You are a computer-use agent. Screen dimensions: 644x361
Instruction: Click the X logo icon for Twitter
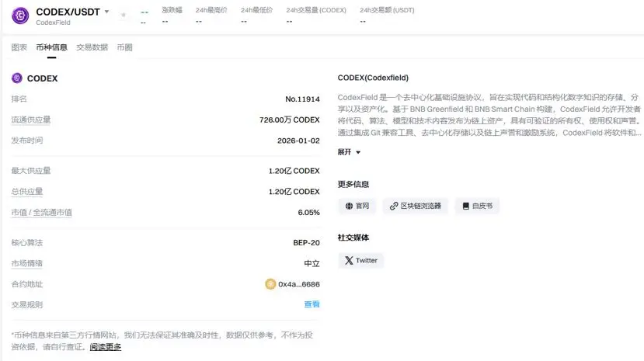click(349, 261)
